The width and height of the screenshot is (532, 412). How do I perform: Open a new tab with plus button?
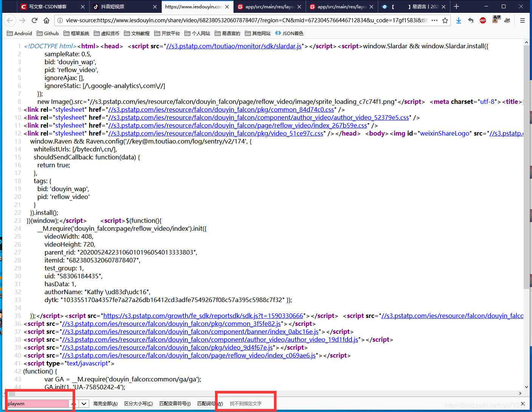tap(456, 6)
